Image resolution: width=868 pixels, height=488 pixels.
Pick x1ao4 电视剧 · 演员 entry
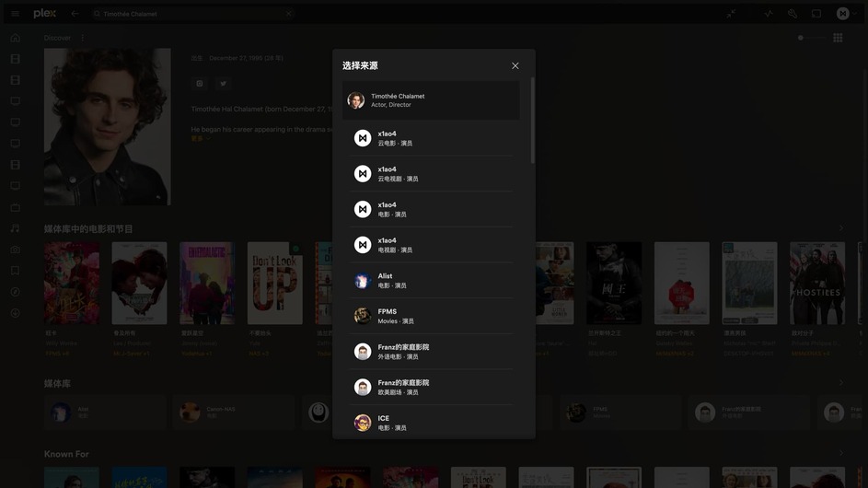point(431,245)
